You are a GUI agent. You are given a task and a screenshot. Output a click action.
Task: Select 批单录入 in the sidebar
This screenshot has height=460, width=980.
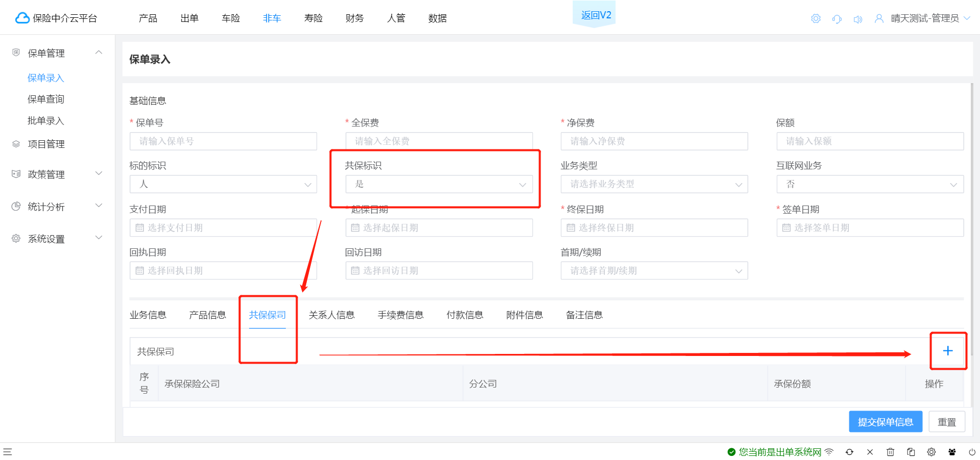click(46, 121)
